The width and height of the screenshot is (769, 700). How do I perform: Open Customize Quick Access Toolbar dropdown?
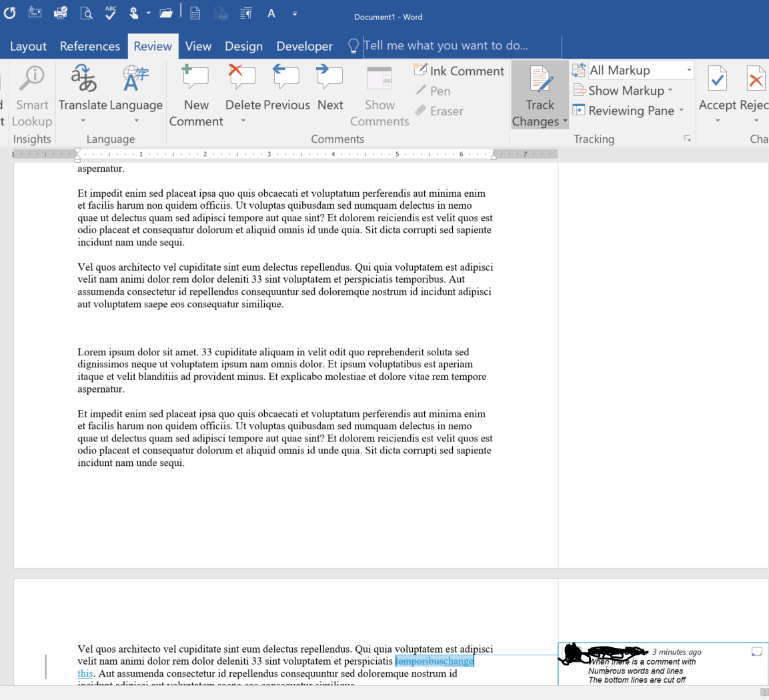(x=295, y=14)
